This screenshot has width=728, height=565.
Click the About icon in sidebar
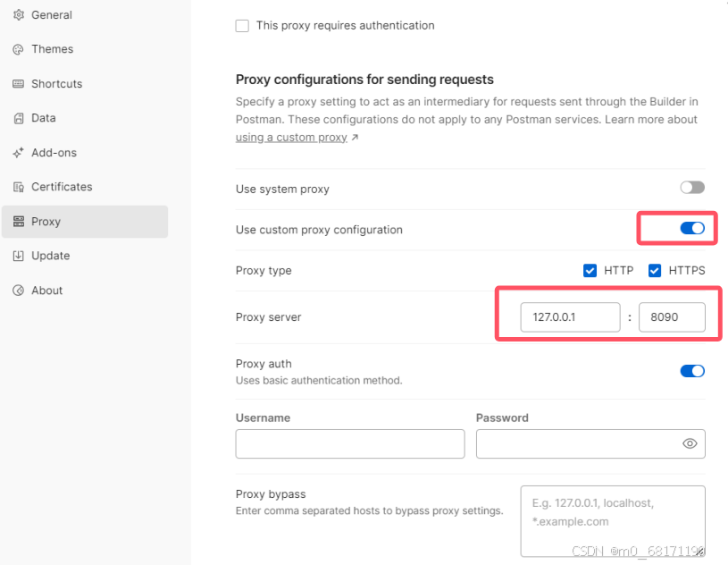(x=19, y=291)
